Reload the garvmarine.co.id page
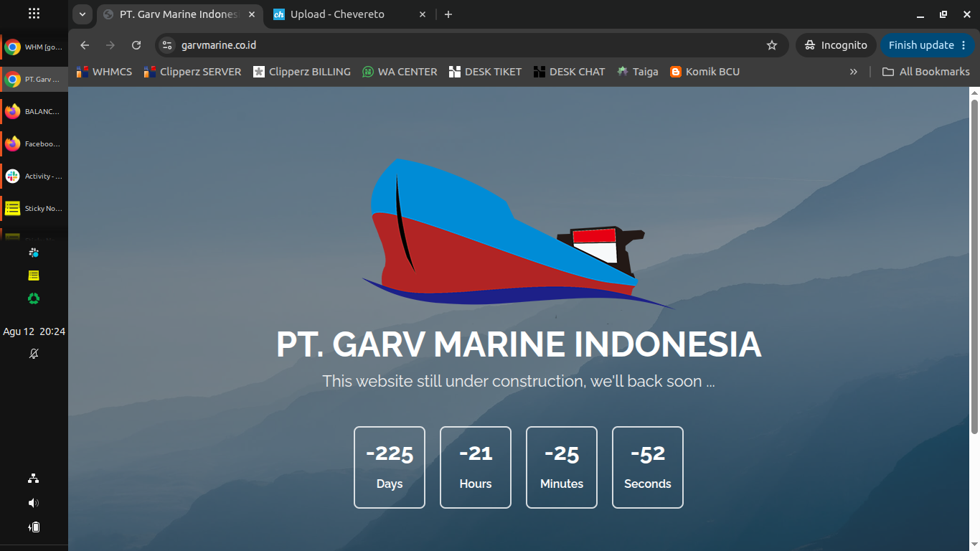Screen dimensions: 980x551 pos(136,45)
